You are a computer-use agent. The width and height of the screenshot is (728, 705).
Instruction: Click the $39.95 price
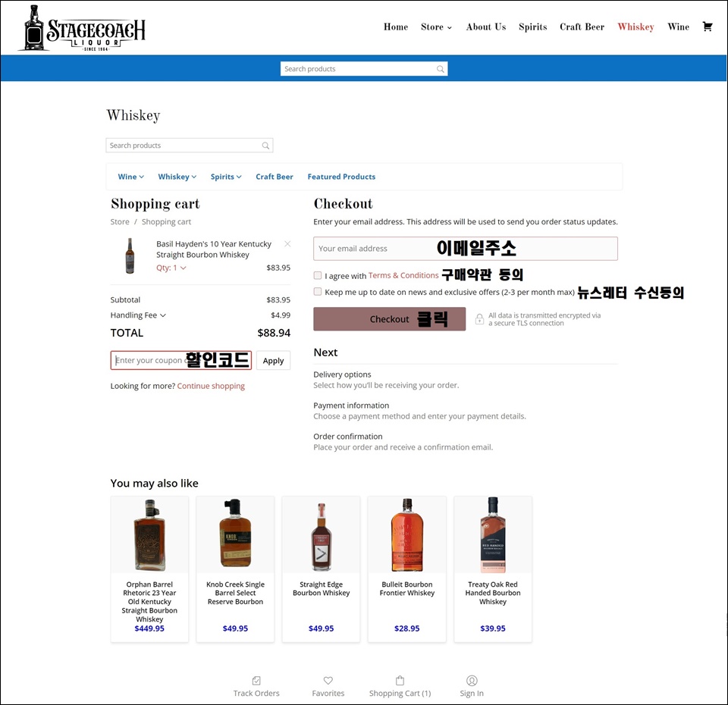tap(493, 628)
